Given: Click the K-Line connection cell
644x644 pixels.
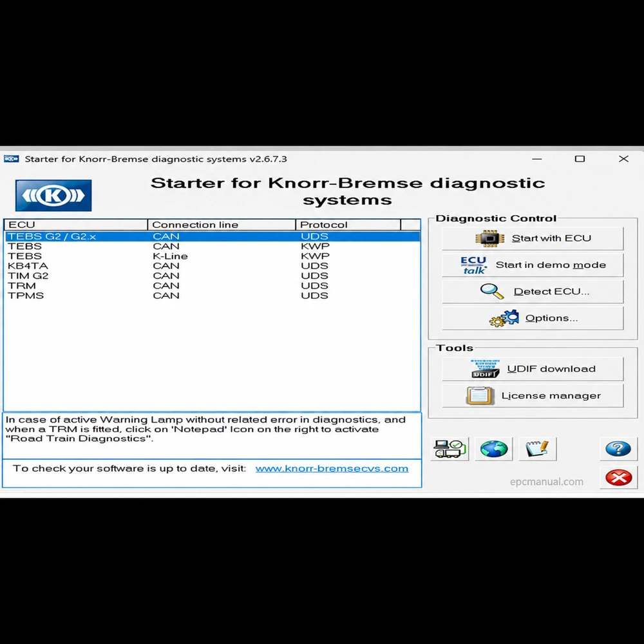Looking at the screenshot, I should (x=170, y=256).
